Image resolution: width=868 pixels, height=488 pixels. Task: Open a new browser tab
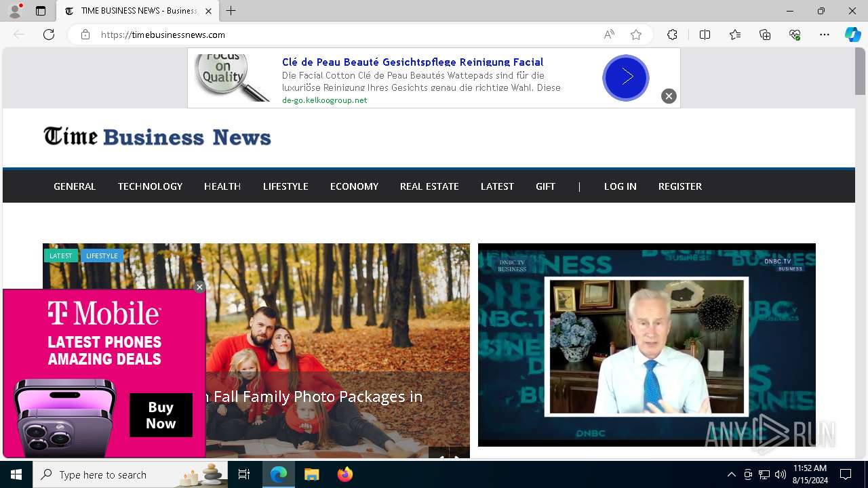tap(231, 11)
